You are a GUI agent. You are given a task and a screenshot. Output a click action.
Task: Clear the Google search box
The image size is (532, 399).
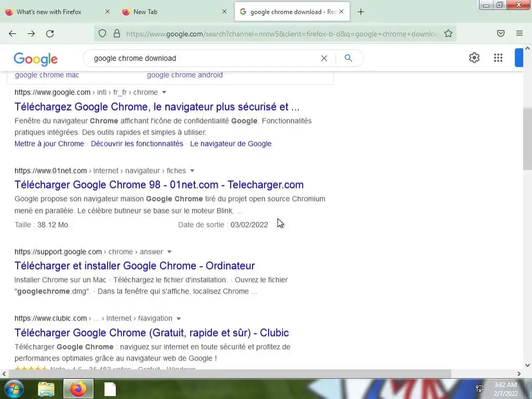324,58
